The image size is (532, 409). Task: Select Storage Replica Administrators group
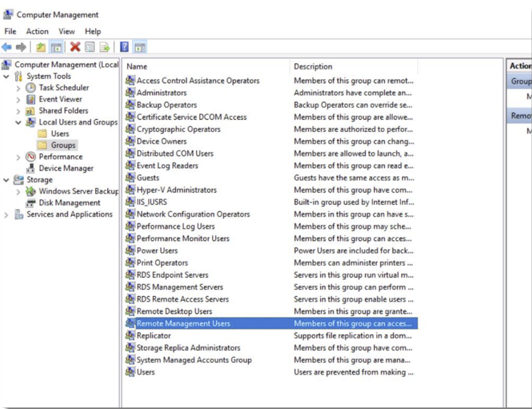point(188,348)
